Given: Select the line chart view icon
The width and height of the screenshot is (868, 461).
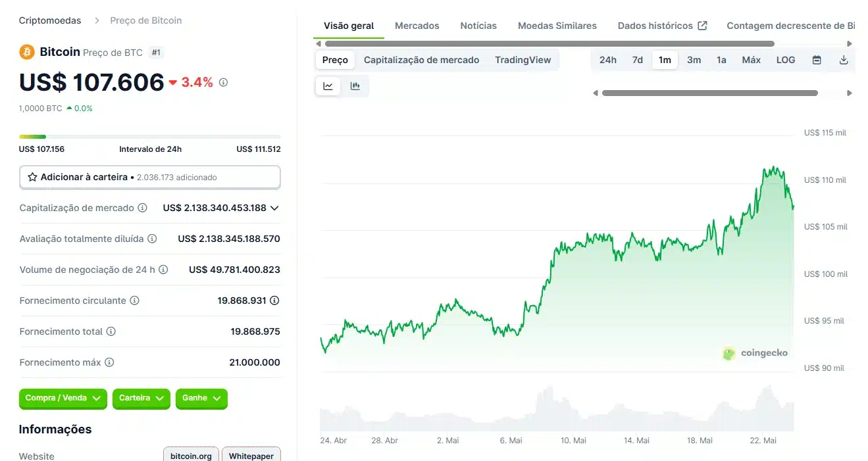Looking at the screenshot, I should click(328, 85).
